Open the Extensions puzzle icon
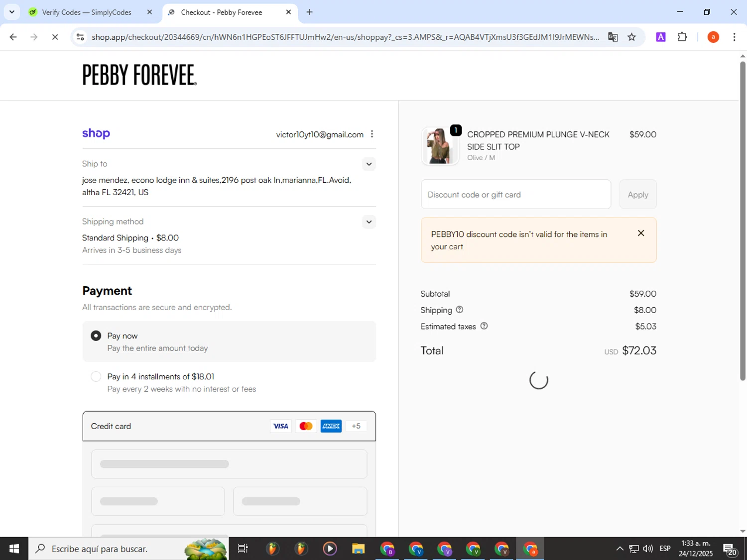 point(682,37)
